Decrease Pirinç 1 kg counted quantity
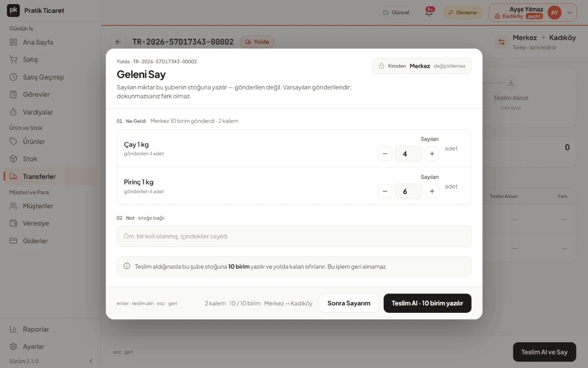This screenshot has height=368, width=588. pos(385,191)
